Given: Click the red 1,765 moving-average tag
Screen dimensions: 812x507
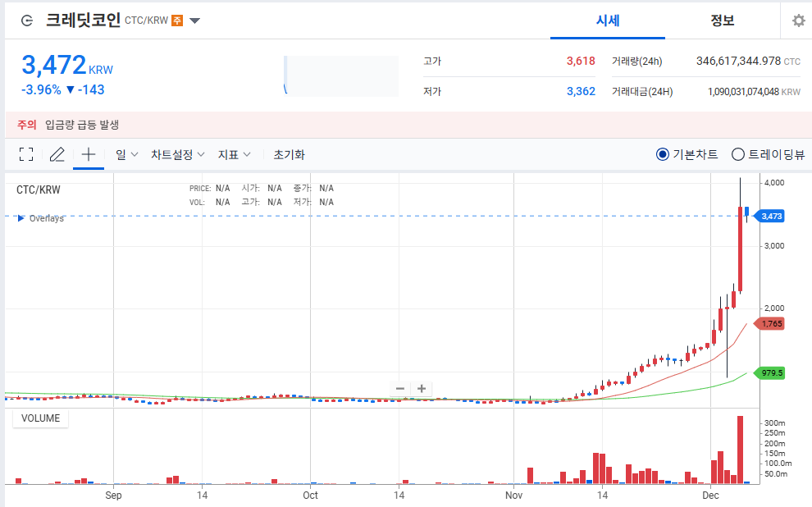Looking at the screenshot, I should click(x=770, y=324).
